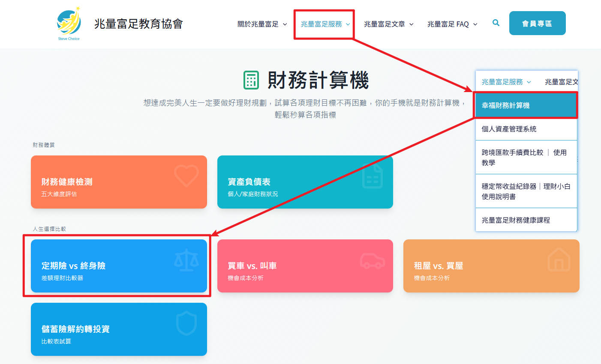Click the calculator icon beside 財務計算機
The width and height of the screenshot is (601, 364).
(x=251, y=80)
